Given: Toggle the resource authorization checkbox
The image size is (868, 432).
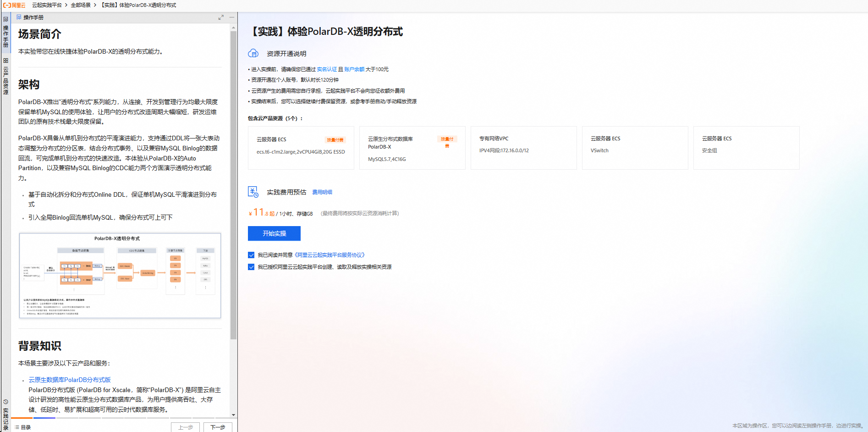Looking at the screenshot, I should [x=251, y=267].
